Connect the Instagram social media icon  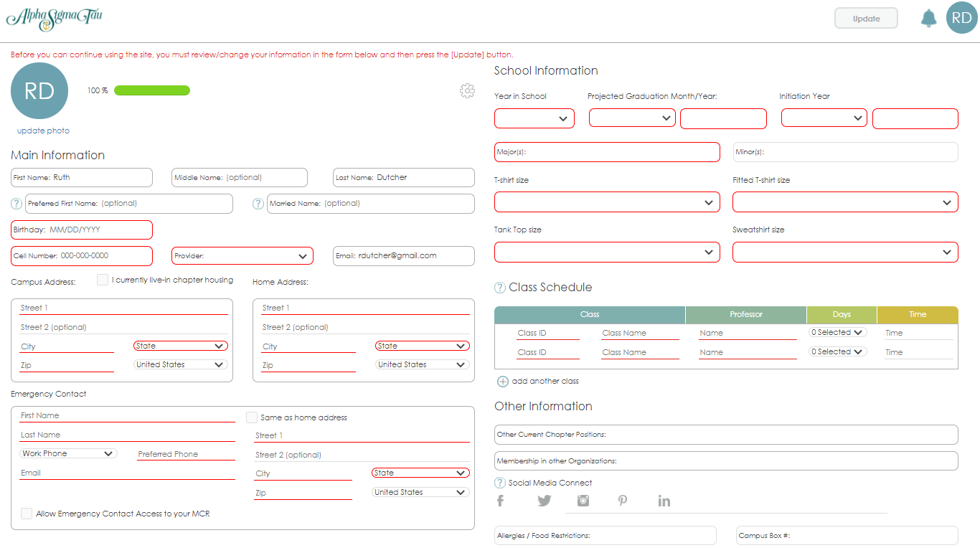point(583,501)
